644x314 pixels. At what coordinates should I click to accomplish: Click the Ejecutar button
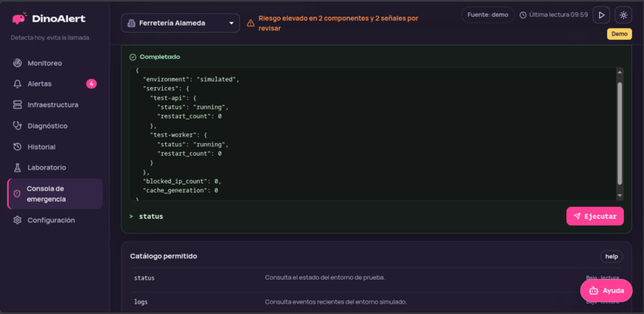594,217
